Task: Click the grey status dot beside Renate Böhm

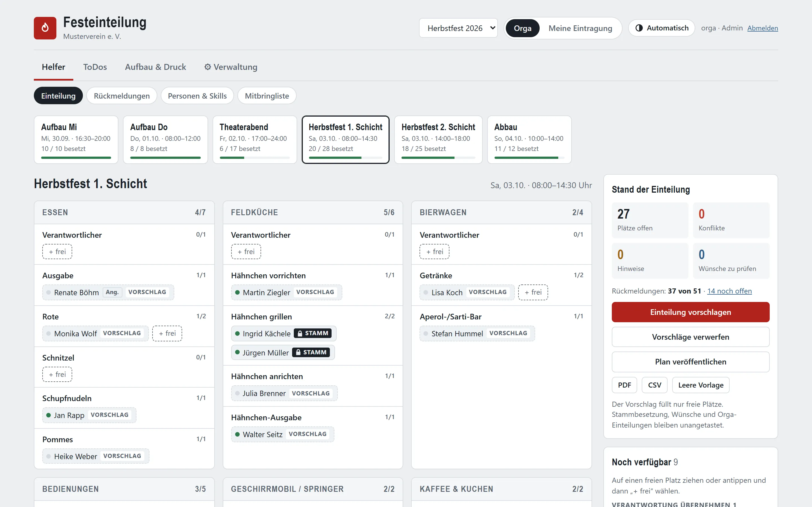Action: click(x=49, y=292)
